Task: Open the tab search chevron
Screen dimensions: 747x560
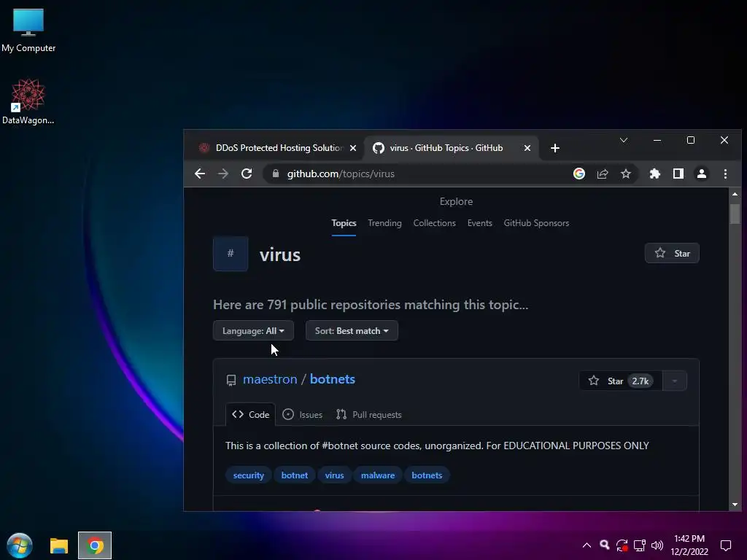Action: 624,140
